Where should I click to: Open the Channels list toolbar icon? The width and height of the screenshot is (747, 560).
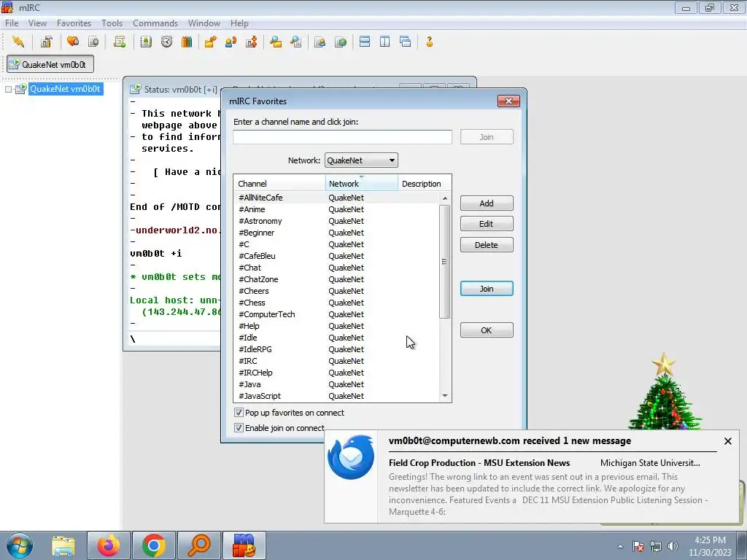pyautogui.click(x=93, y=42)
